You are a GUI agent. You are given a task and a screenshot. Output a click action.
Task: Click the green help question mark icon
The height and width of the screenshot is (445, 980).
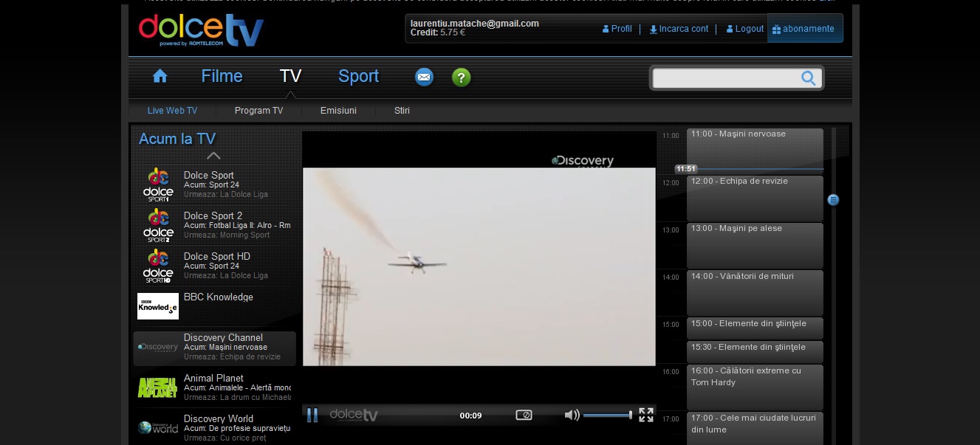click(462, 77)
